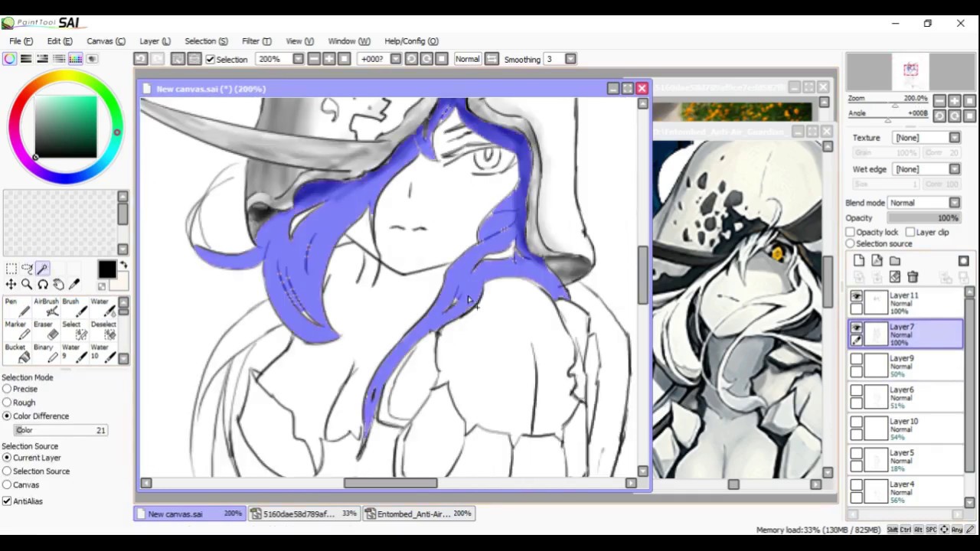Viewport: 980px width, 551px height.
Task: Select the Zoom magnifier tool
Action: pos(27,285)
